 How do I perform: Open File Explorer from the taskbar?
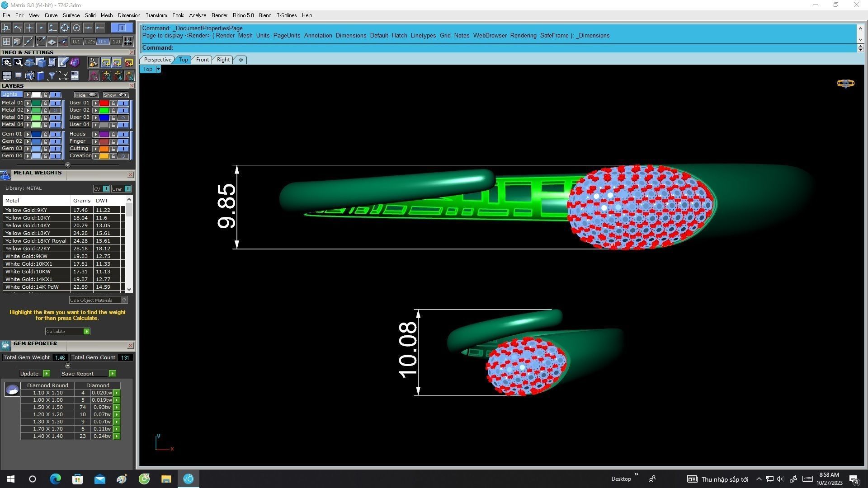pyautogui.click(x=166, y=479)
